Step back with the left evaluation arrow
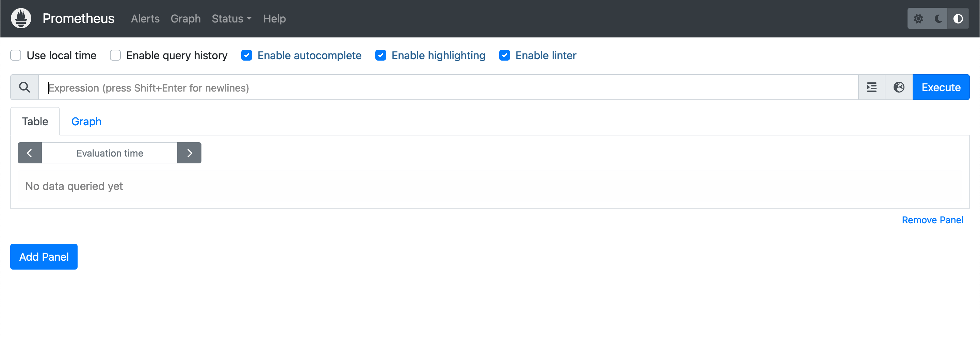This screenshot has height=339, width=980. click(29, 152)
